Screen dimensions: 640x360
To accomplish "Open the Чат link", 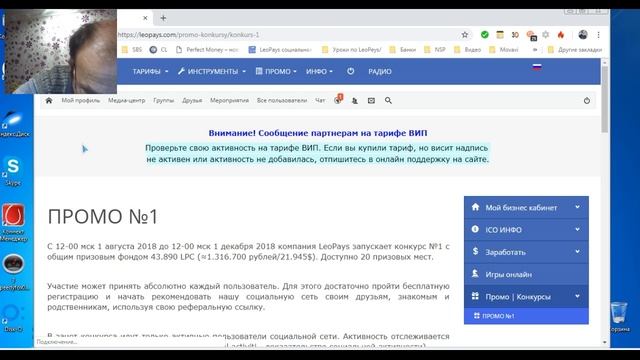I will [320, 100].
